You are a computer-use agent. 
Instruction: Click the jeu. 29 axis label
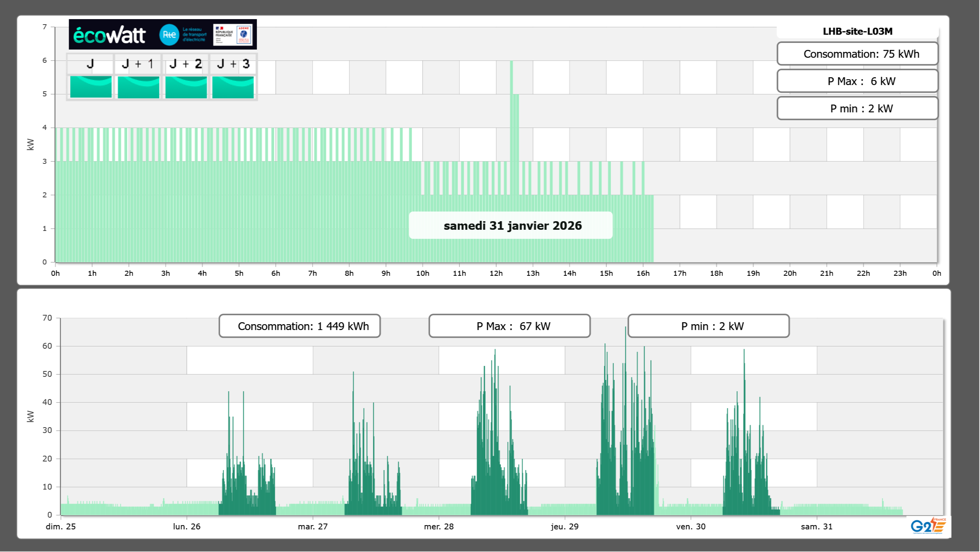point(564,527)
